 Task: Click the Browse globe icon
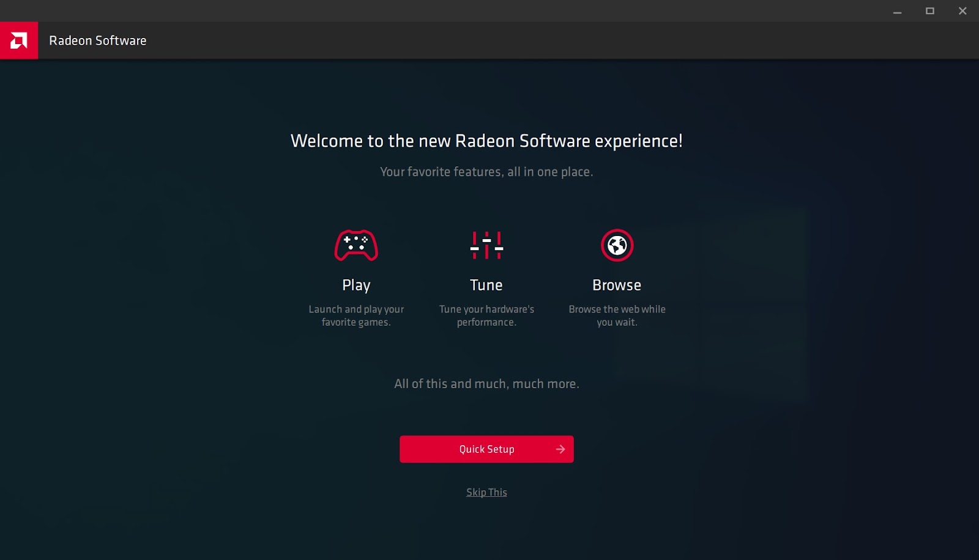click(x=617, y=245)
